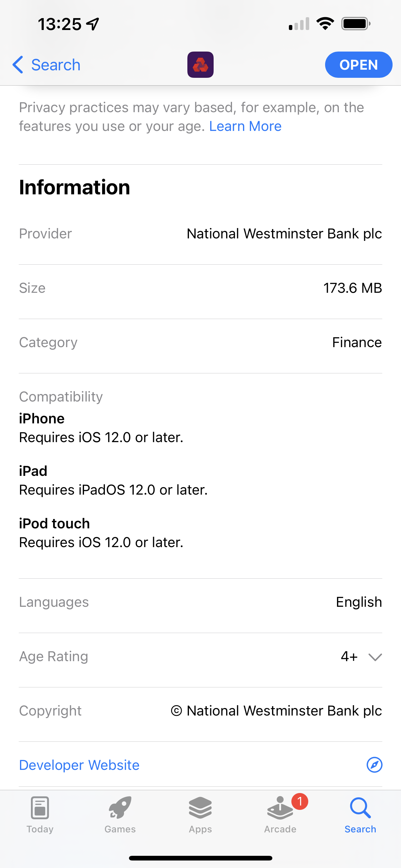Switch to the Arcade tab label

coord(280,829)
